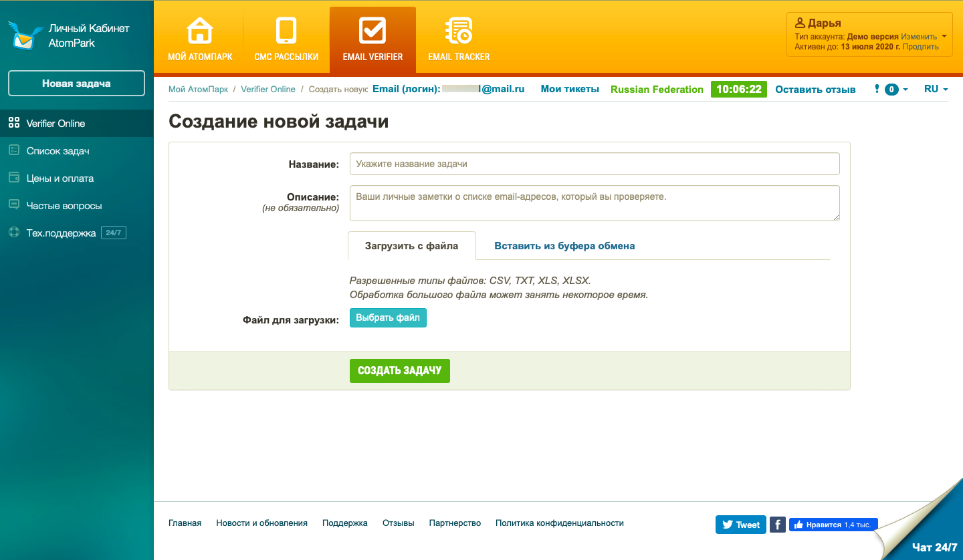963x560 pixels.
Task: Open Частые вопросы sidebar item
Action: click(77, 205)
